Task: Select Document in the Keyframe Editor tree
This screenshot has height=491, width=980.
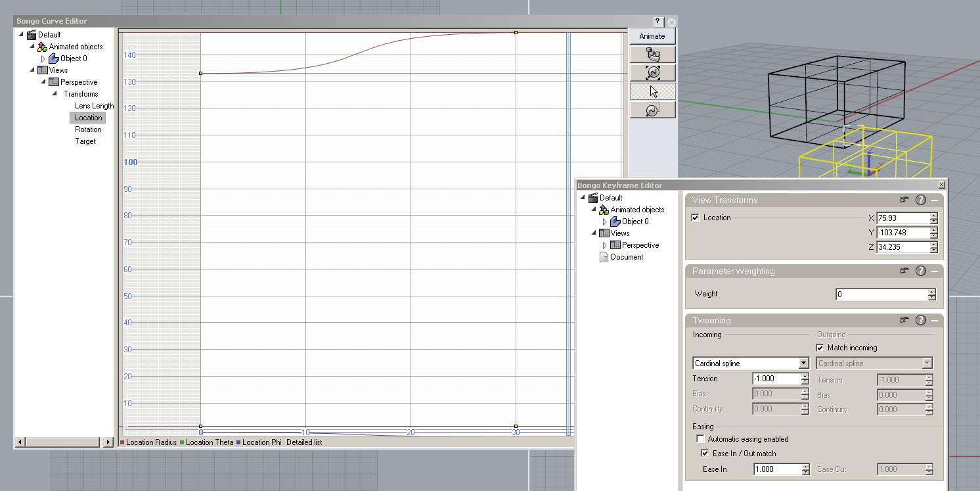Action: pos(627,257)
